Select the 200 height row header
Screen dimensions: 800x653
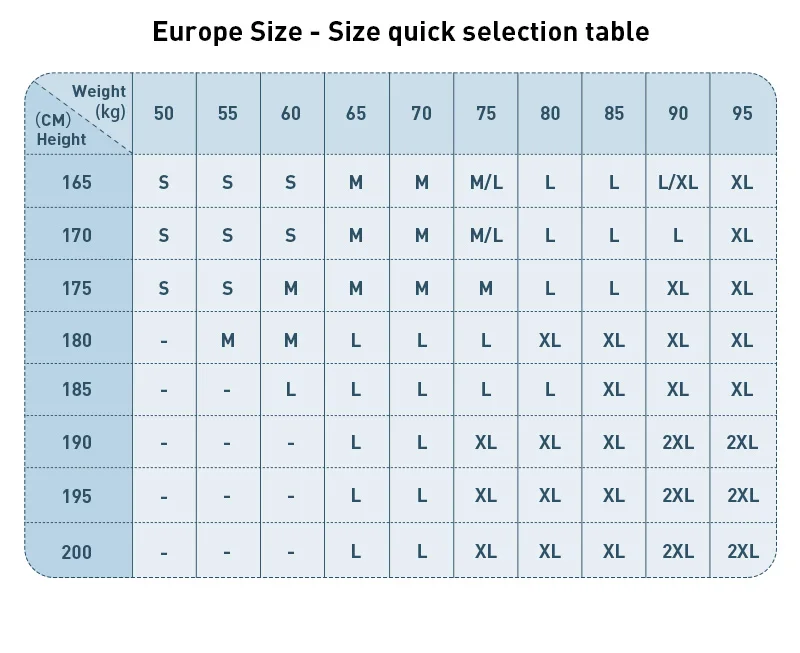coord(76,551)
